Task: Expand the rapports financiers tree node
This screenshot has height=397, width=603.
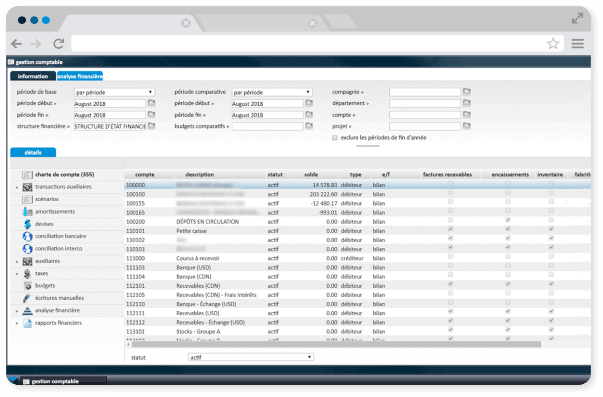Action: [x=17, y=323]
